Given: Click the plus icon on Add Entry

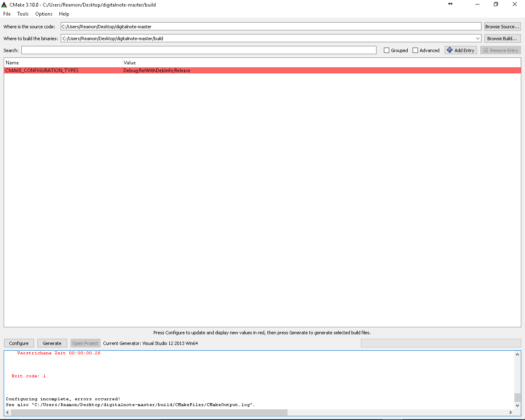Looking at the screenshot, I should coord(450,50).
